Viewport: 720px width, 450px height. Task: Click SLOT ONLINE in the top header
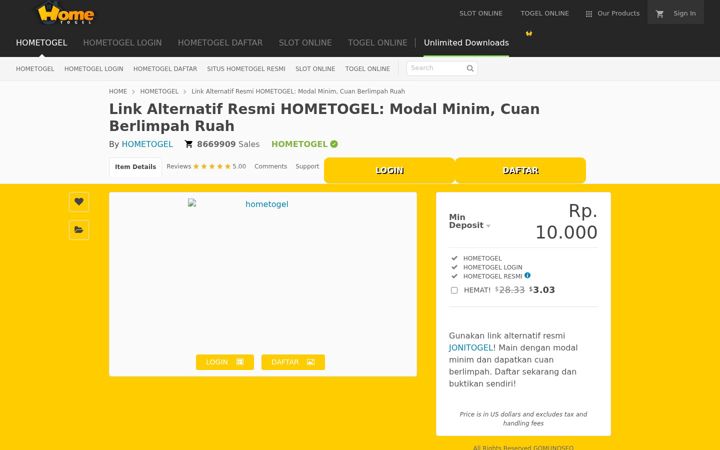pos(481,13)
